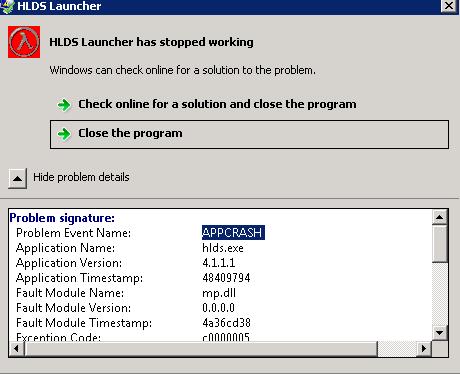The width and height of the screenshot is (460, 374).
Task: Click the Fault Module Timestamp label
Action: [84, 323]
